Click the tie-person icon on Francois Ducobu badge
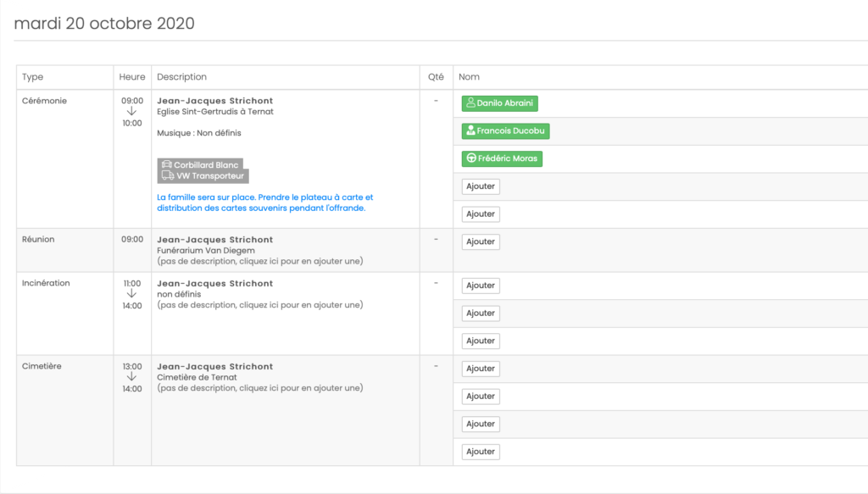The width and height of the screenshot is (868, 494). point(471,131)
